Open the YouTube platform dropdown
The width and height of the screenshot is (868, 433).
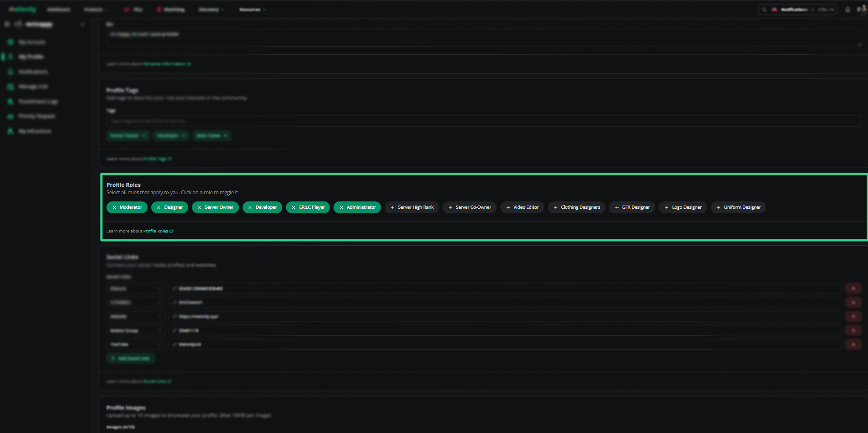pos(136,344)
